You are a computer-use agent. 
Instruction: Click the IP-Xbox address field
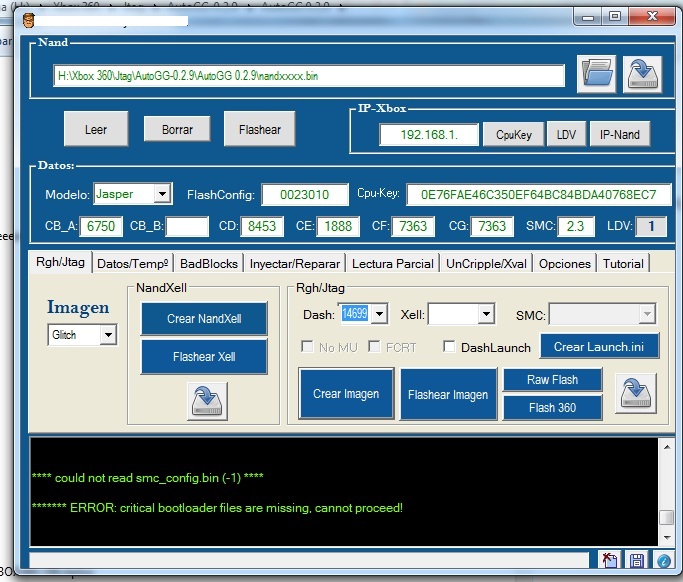(429, 135)
